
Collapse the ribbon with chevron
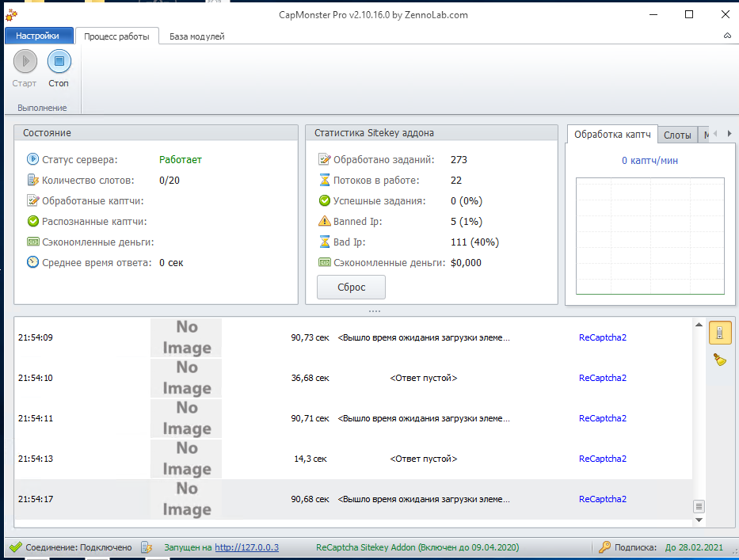click(727, 36)
